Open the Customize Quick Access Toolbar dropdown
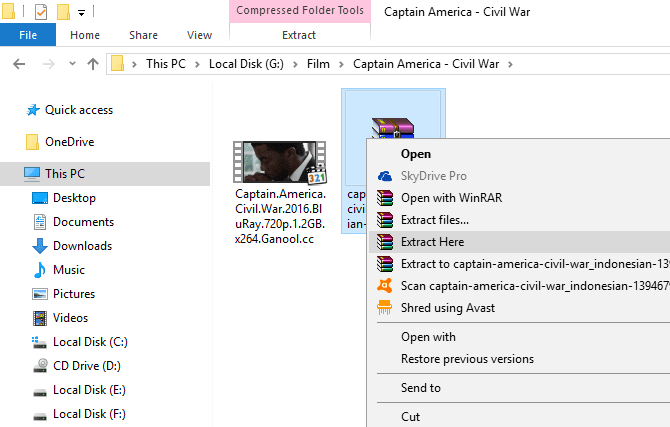 point(81,13)
